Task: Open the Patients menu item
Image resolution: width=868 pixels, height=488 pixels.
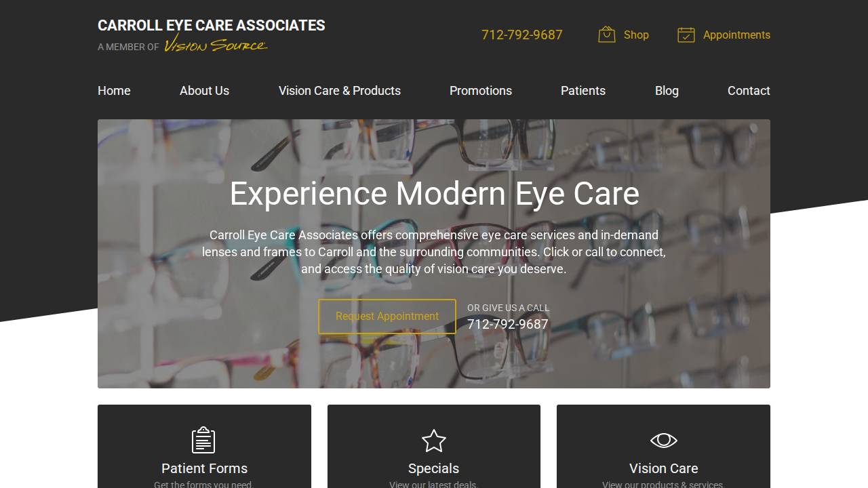Action: point(583,91)
